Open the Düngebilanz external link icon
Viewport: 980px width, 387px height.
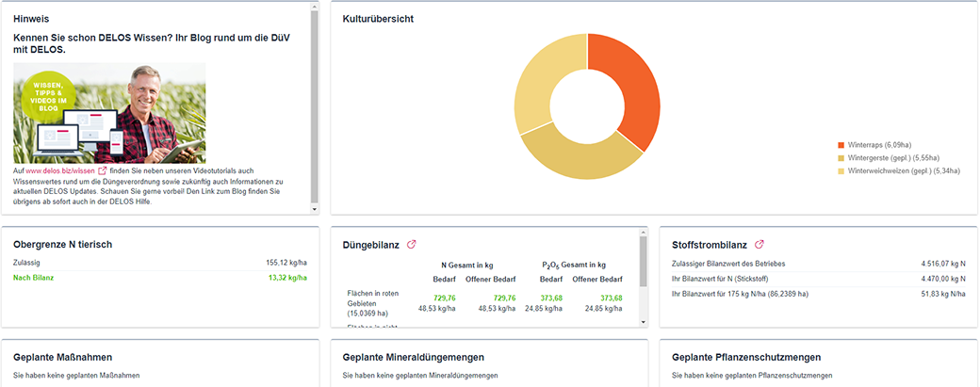pos(411,245)
